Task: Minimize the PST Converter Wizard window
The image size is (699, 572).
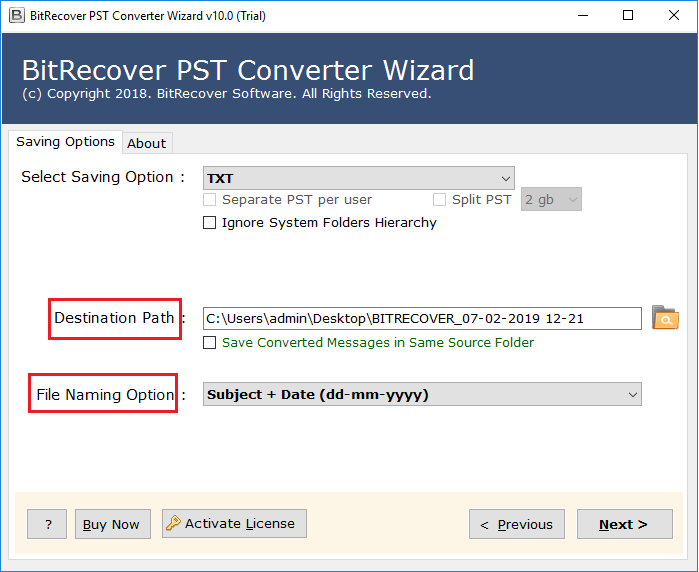Action: (583, 16)
